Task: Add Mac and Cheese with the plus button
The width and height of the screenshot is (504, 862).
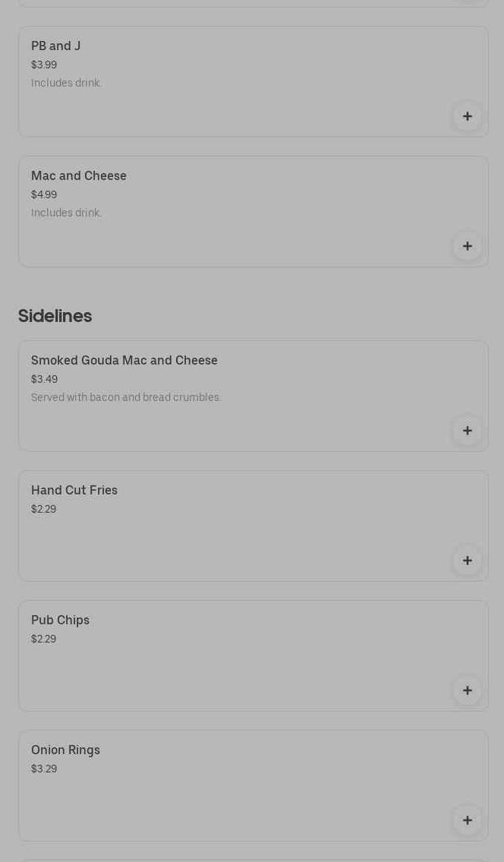Action: click(467, 246)
